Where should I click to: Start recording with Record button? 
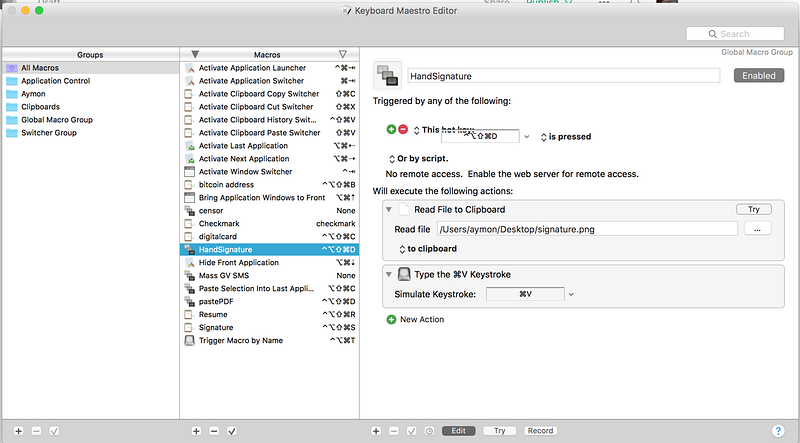click(x=540, y=431)
